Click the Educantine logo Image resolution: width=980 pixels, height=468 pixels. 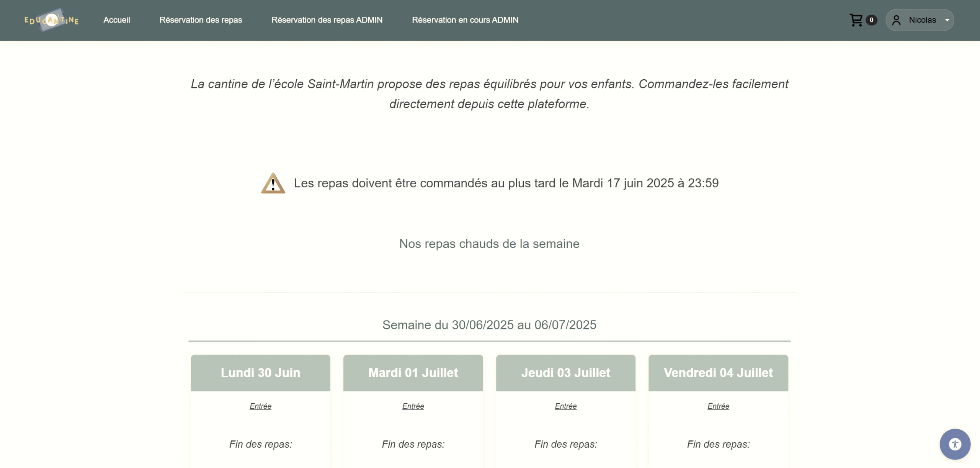51,20
